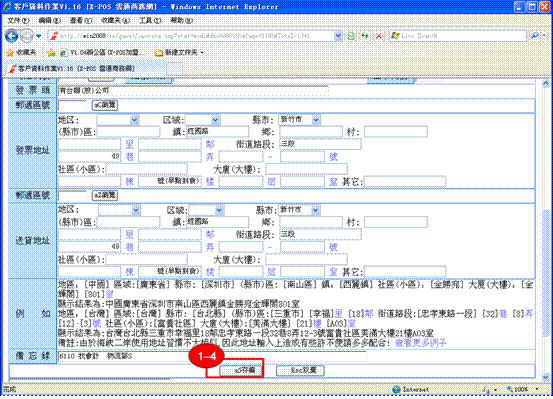Click the browser Back arrow button
Screen dimensions: 553x399
pyautogui.click(x=12, y=36)
